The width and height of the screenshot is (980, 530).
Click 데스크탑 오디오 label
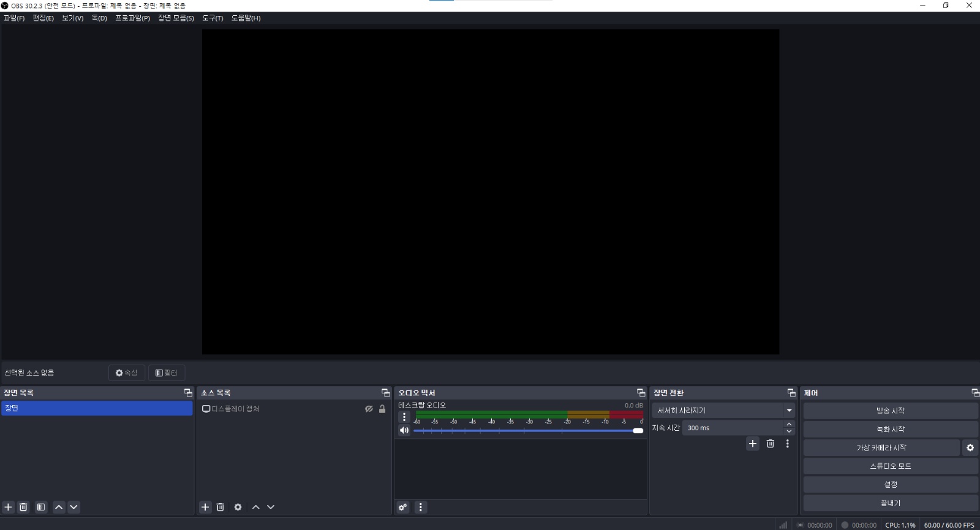(422, 405)
